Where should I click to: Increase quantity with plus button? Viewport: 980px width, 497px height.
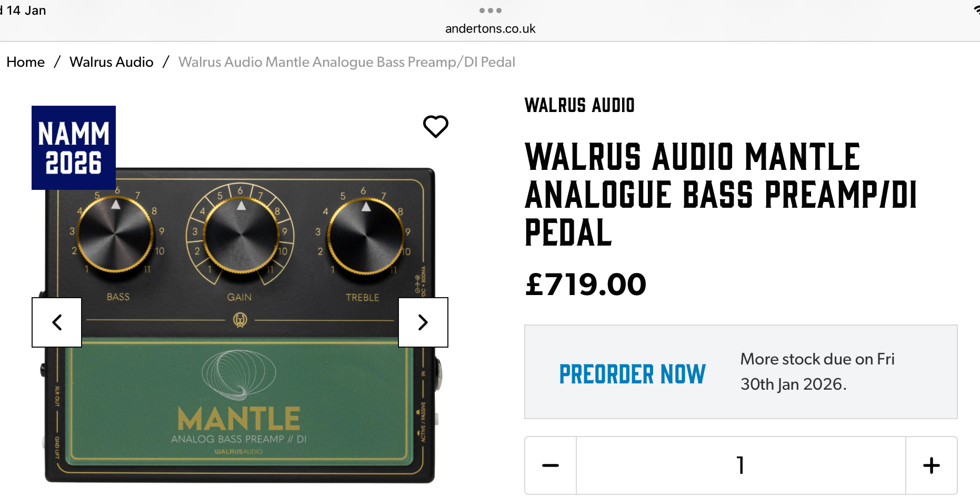[932, 465]
